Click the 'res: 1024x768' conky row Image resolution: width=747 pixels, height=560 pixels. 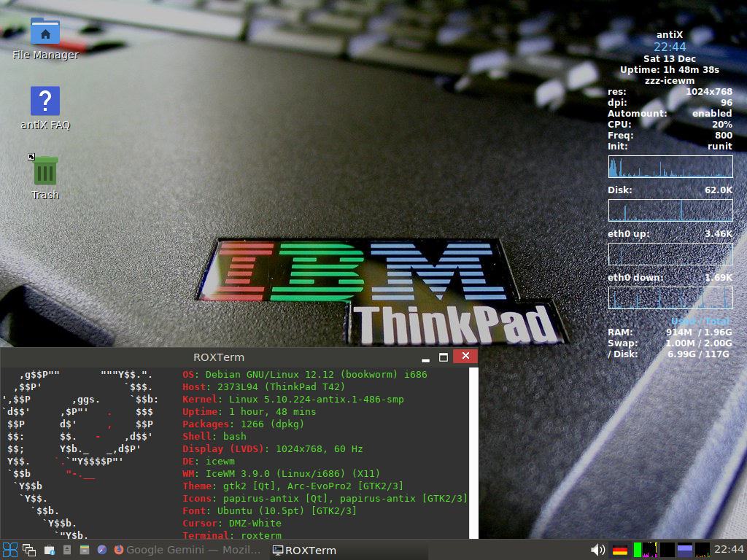point(670,91)
